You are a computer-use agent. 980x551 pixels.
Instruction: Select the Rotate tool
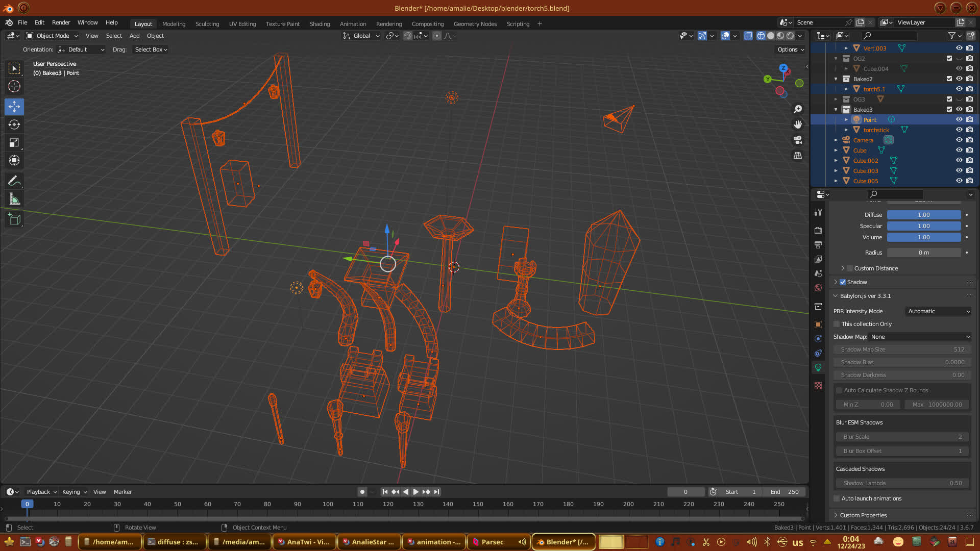coord(14,124)
